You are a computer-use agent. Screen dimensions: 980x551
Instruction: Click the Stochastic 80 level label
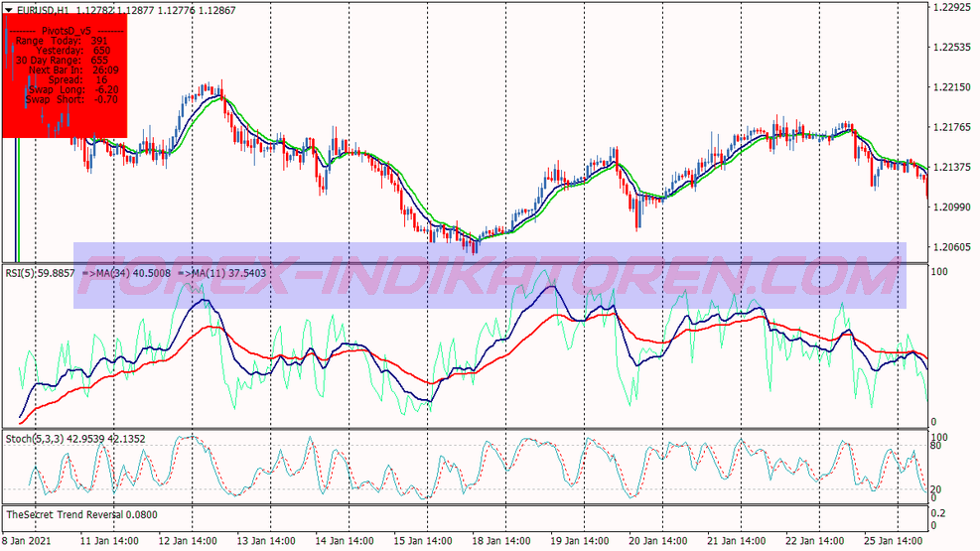click(937, 446)
